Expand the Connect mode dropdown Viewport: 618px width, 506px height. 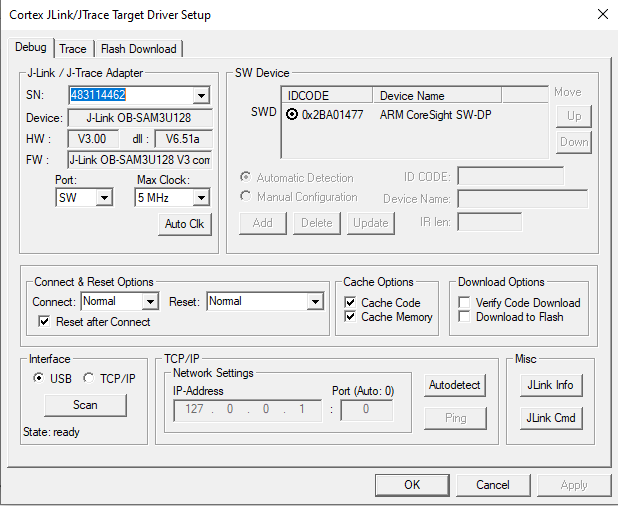pos(150,301)
